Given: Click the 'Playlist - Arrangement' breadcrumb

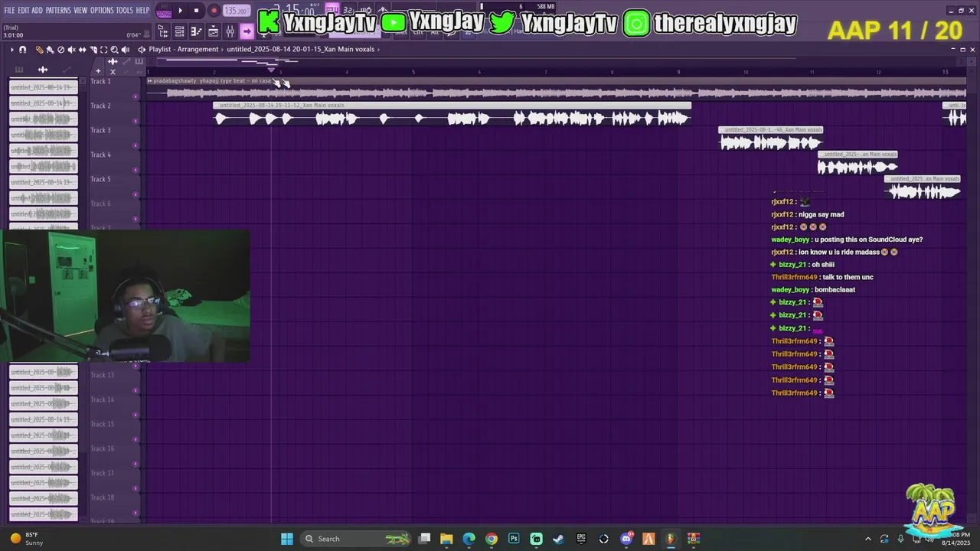Looking at the screenshot, I should [x=184, y=49].
